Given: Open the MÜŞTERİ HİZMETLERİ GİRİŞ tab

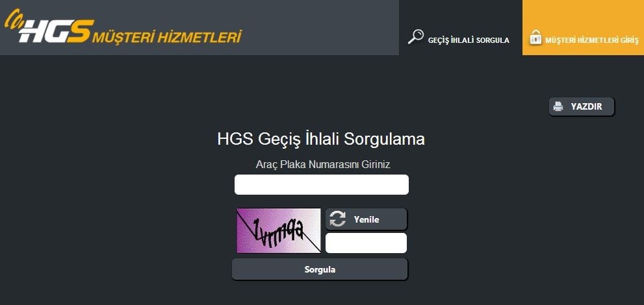Looking at the screenshot, I should [583, 27].
